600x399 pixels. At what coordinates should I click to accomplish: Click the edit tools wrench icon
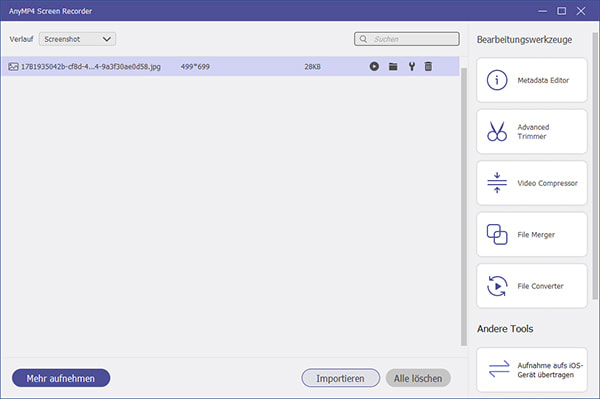pos(412,66)
